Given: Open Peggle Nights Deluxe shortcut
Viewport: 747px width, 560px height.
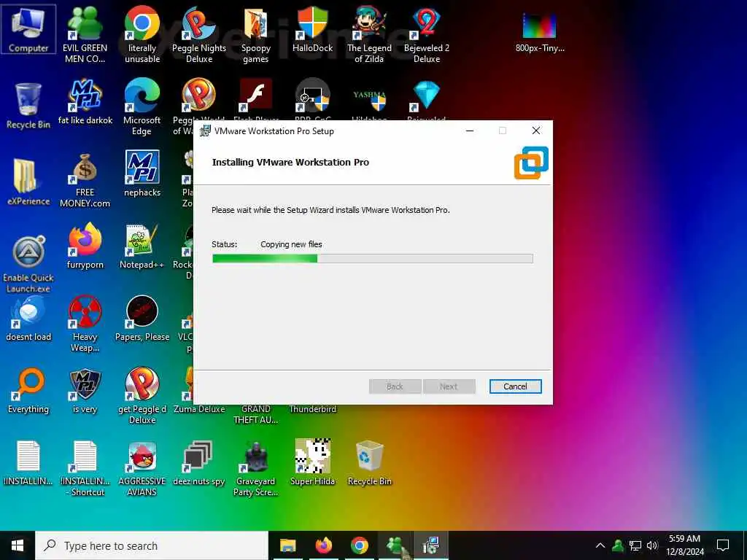Looking at the screenshot, I should [x=199, y=34].
